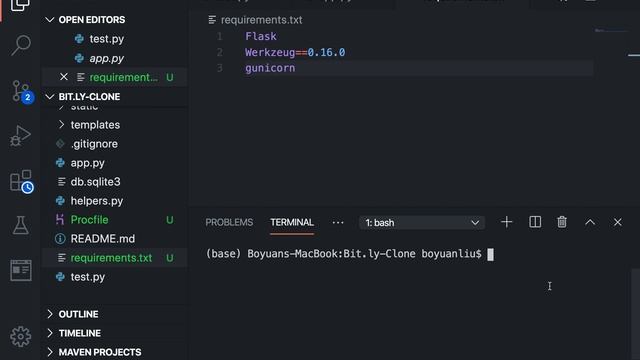640x360 pixels.
Task: Close the terminal panel
Action: click(x=618, y=222)
